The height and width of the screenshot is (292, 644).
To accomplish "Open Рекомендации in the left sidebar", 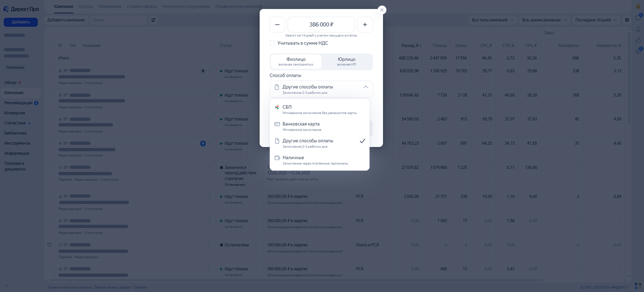I will click(18, 103).
